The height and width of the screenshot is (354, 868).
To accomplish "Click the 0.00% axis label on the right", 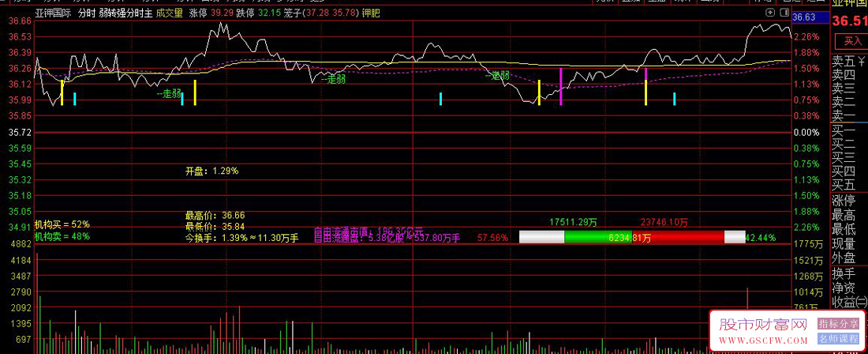I will [806, 133].
